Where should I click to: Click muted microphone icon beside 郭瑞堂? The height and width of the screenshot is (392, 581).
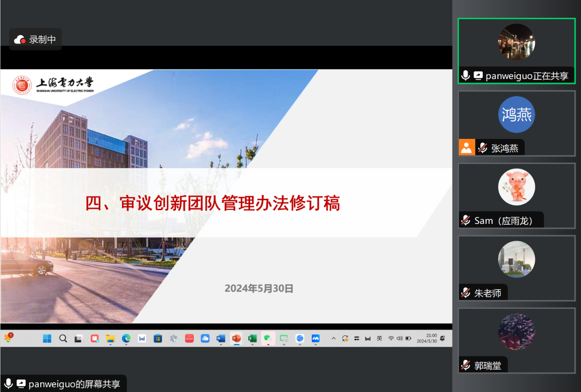click(466, 365)
